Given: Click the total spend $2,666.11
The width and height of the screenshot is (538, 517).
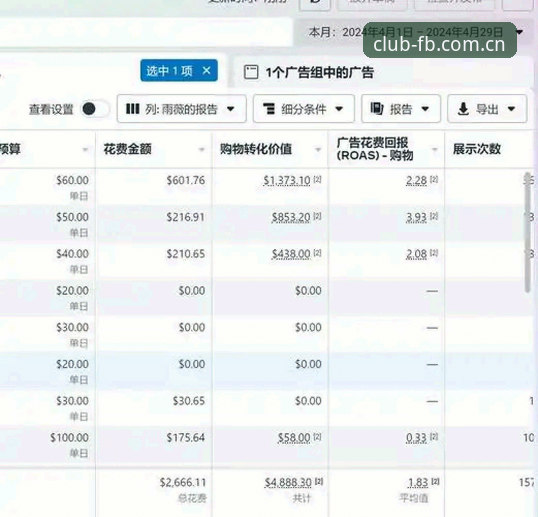Looking at the screenshot, I should click(x=183, y=483).
